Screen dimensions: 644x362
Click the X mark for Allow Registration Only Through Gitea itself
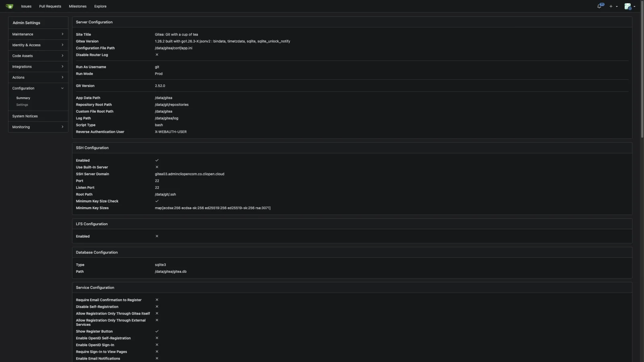pos(157,313)
